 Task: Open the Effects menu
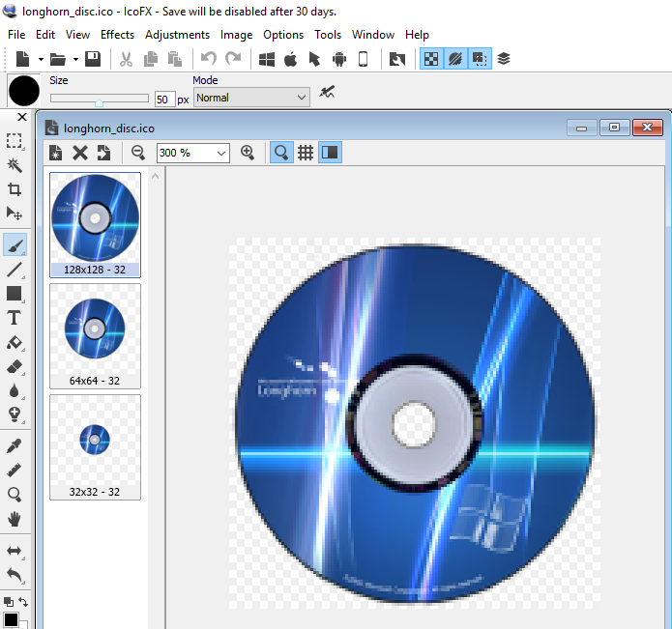pyautogui.click(x=117, y=35)
